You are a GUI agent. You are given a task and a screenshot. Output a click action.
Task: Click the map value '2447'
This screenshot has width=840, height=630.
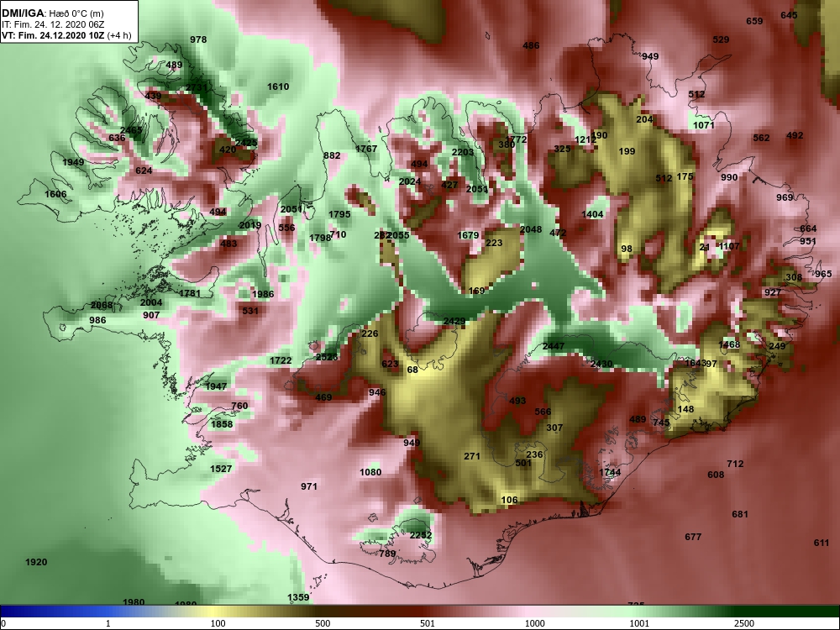(554, 347)
